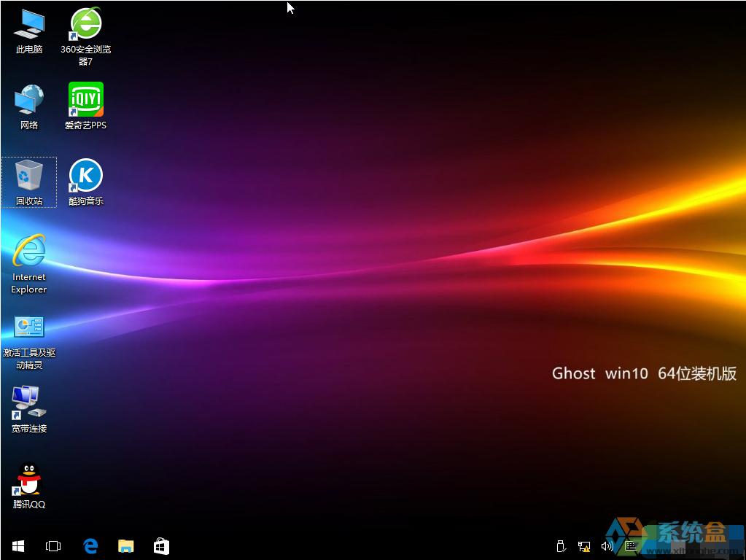Click the volume speaker tray icon
Viewport: 746px width, 560px height.
pyautogui.click(x=607, y=545)
